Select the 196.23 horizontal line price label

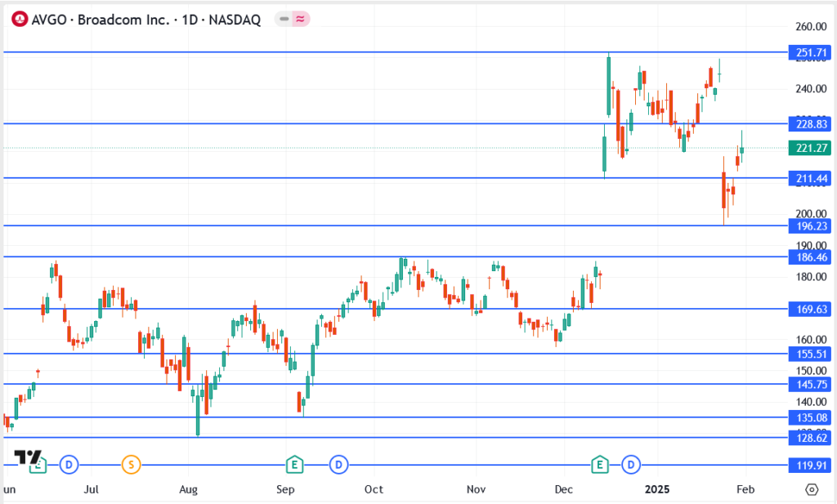[x=808, y=226]
